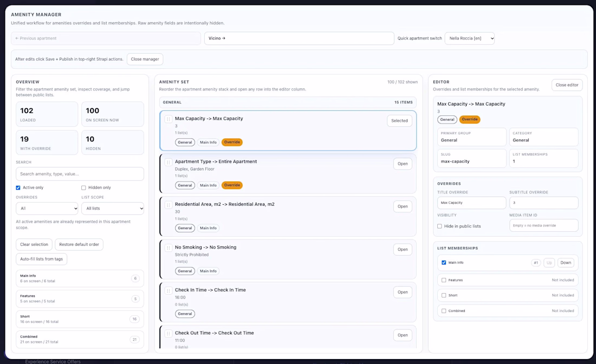This screenshot has width=596, height=364.
Task: Open the Check Out Time amenity
Action: click(x=403, y=335)
